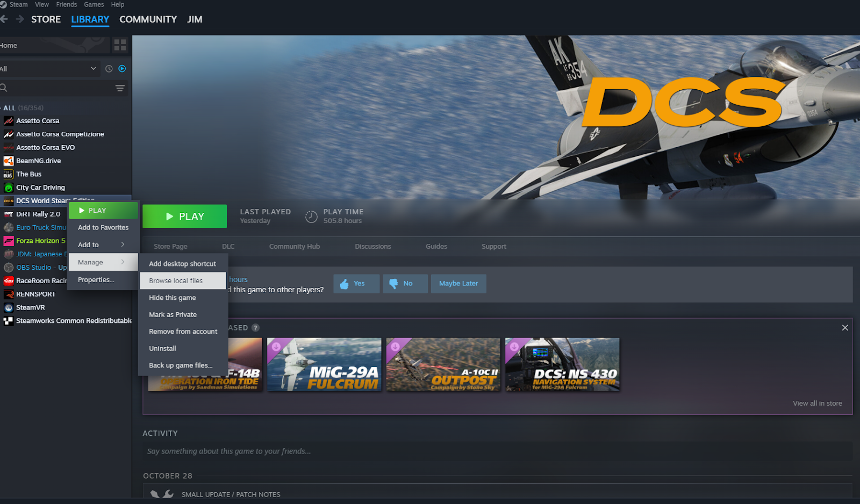
Task: Open the DLC link
Action: coord(228,247)
